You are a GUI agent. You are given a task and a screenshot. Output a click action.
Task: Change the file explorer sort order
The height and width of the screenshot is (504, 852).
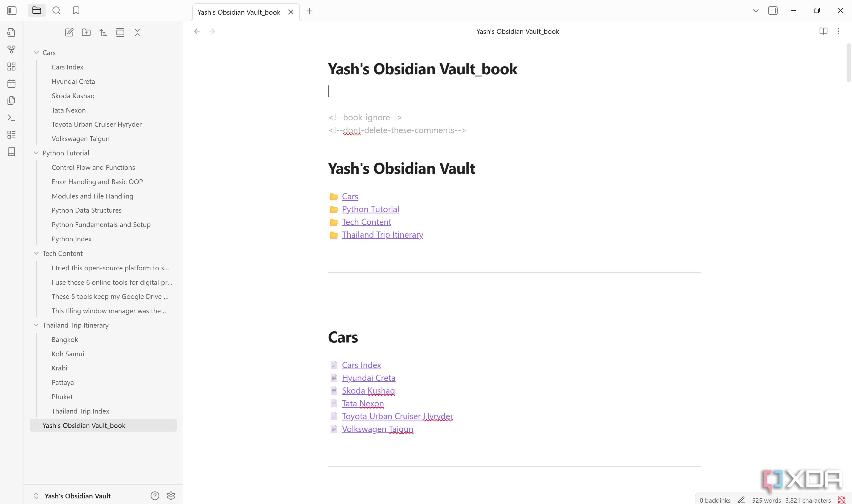tap(103, 33)
